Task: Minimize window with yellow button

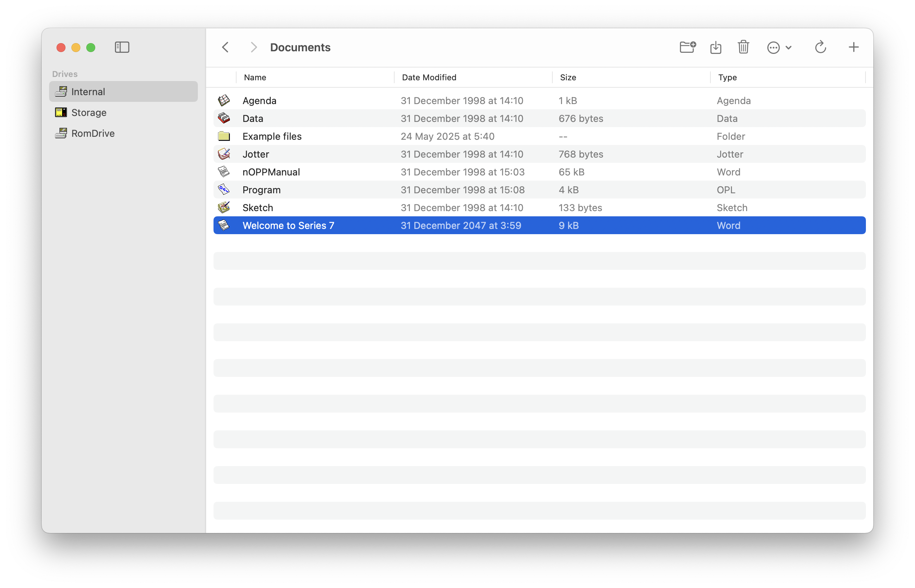Action: (x=76, y=47)
